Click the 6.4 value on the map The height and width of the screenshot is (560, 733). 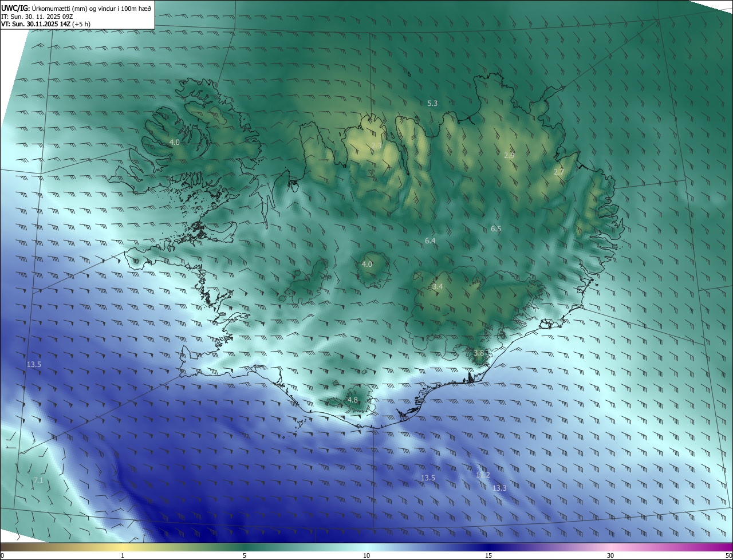pyautogui.click(x=430, y=241)
